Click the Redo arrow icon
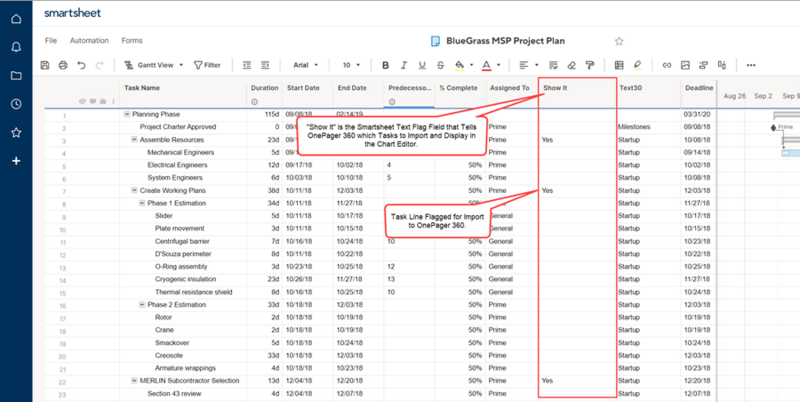 99,65
